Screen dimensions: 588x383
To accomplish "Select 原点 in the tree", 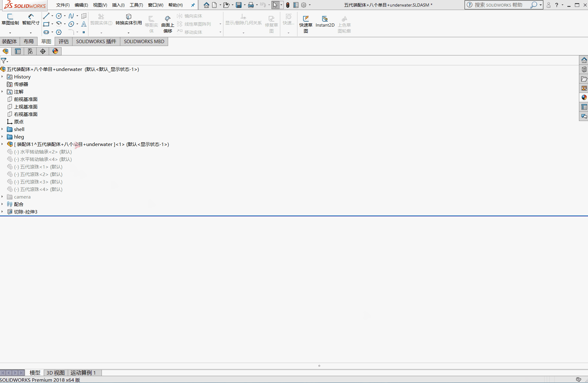I will (19, 122).
